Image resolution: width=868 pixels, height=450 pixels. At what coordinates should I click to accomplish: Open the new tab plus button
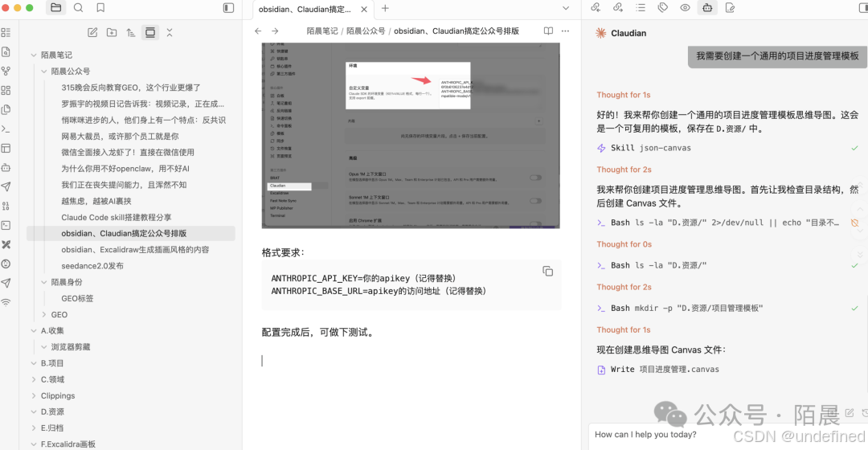point(385,8)
